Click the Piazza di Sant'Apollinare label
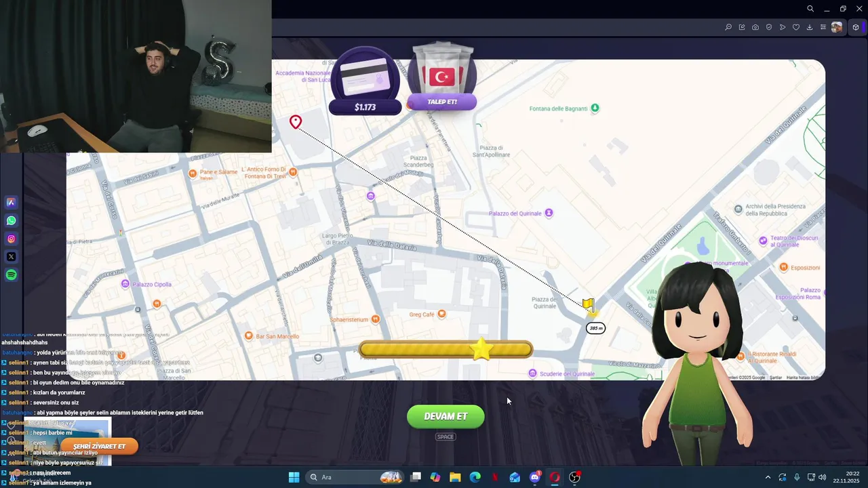 tap(491, 151)
